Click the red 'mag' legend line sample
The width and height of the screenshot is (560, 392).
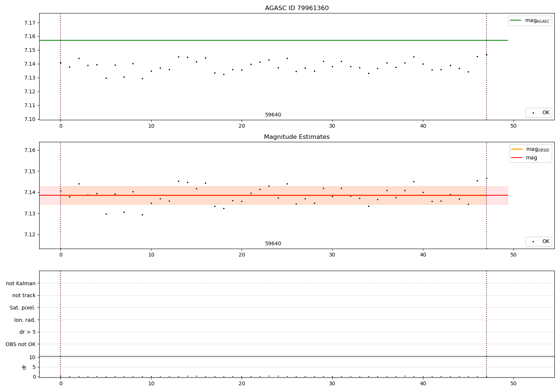[x=517, y=158]
